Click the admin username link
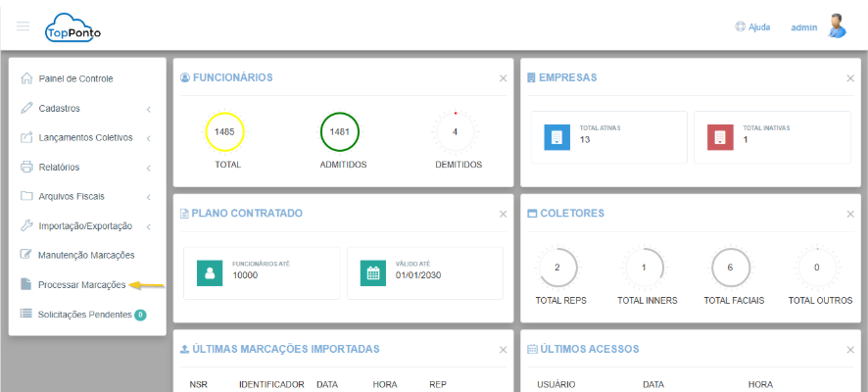Viewport: 868px width, 392px height. pos(803,27)
